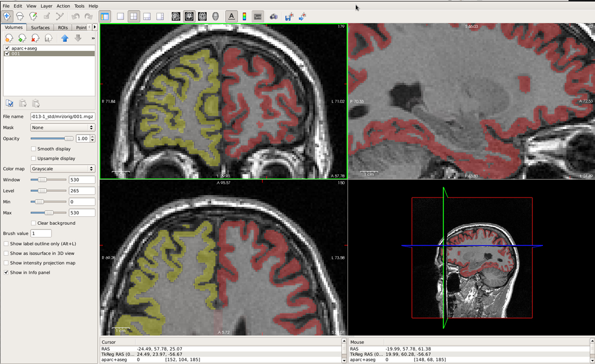The image size is (595, 364).
Task: Click the Brush value input field
Action: [x=41, y=234]
